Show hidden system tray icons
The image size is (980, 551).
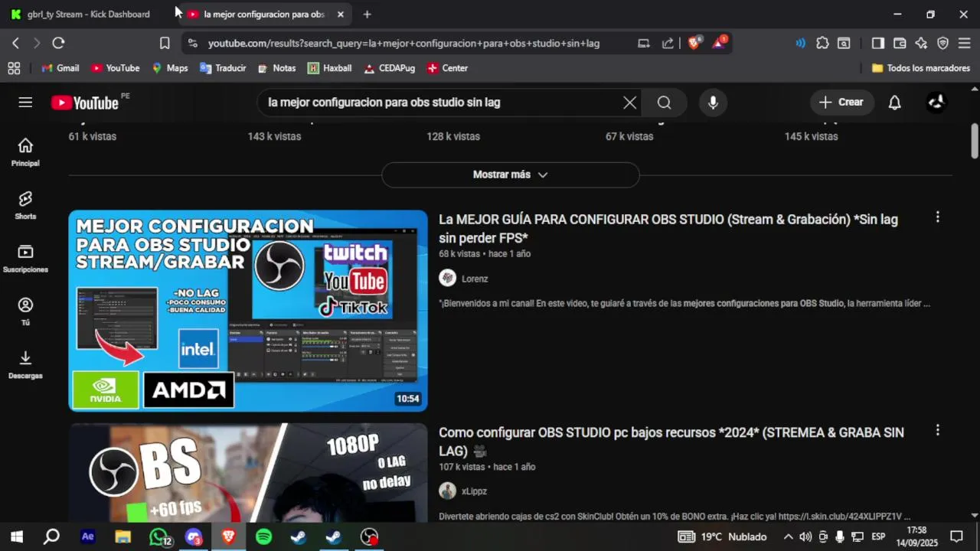(x=788, y=536)
